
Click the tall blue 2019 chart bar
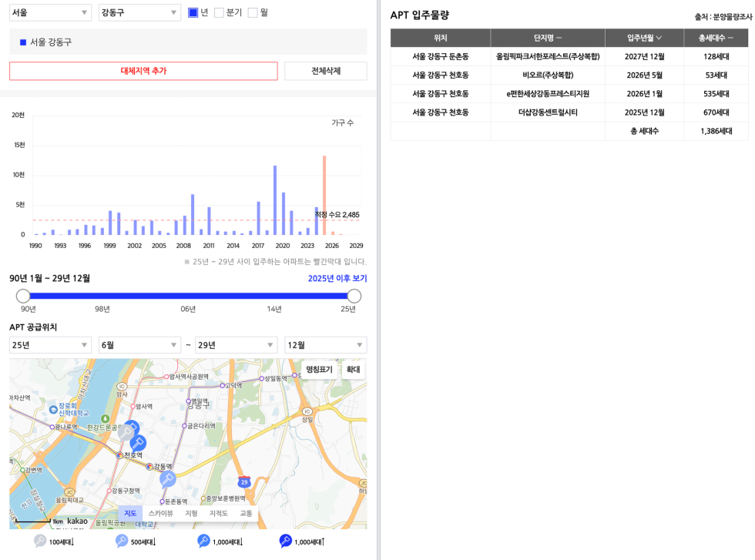[x=275, y=200]
